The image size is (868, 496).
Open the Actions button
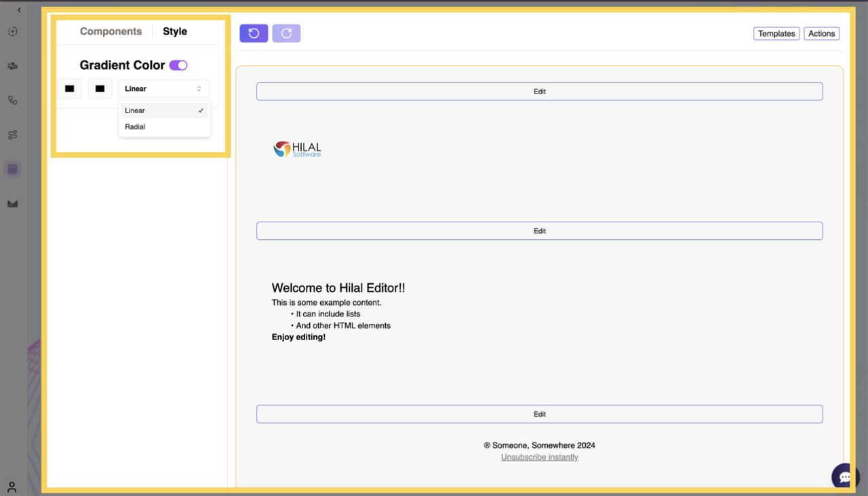[x=821, y=34]
